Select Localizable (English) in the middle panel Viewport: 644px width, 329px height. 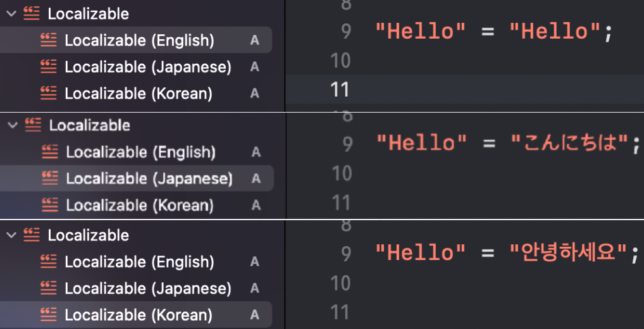tap(140, 152)
